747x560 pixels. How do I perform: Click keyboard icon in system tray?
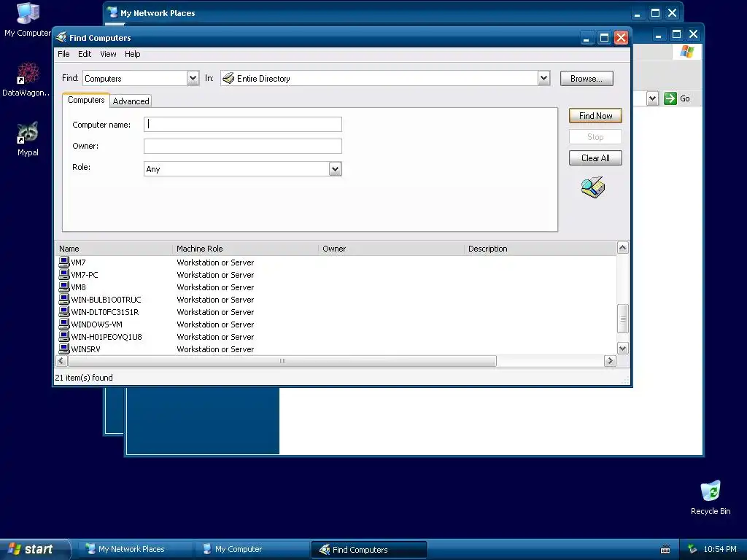pos(665,550)
